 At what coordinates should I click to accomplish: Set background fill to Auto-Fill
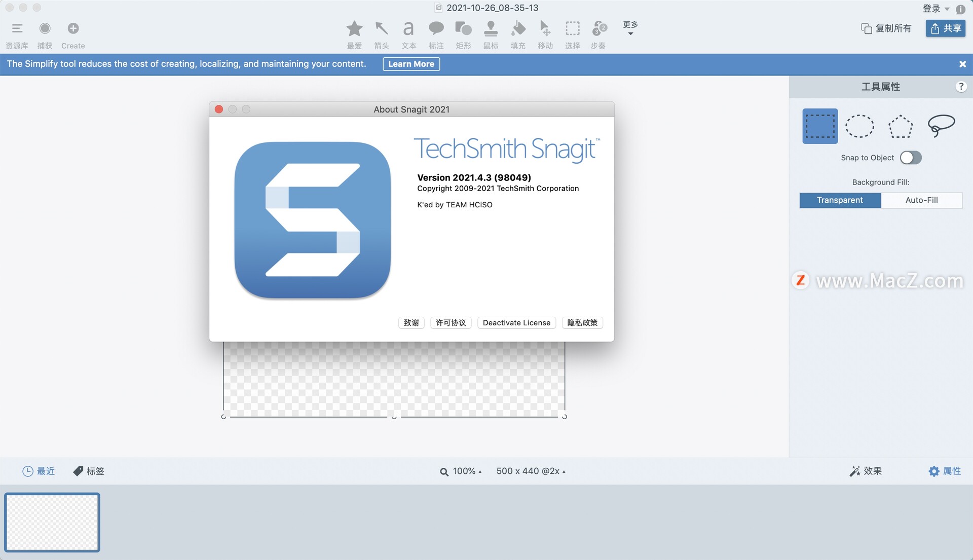pyautogui.click(x=921, y=200)
